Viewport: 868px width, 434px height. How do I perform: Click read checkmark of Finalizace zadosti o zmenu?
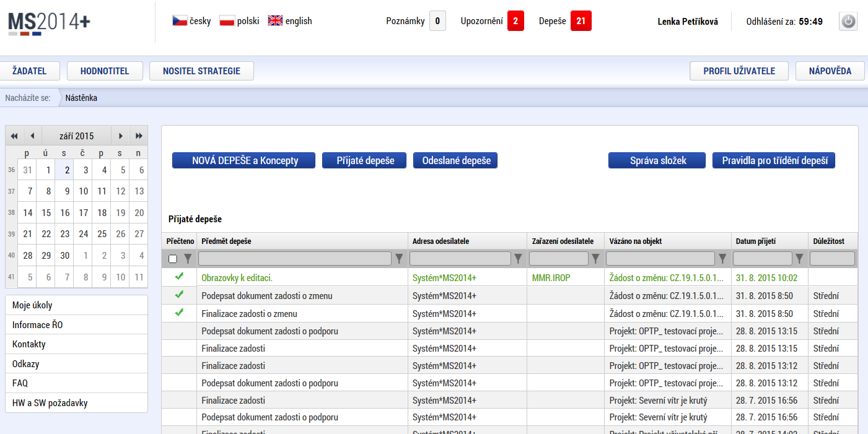tap(179, 313)
